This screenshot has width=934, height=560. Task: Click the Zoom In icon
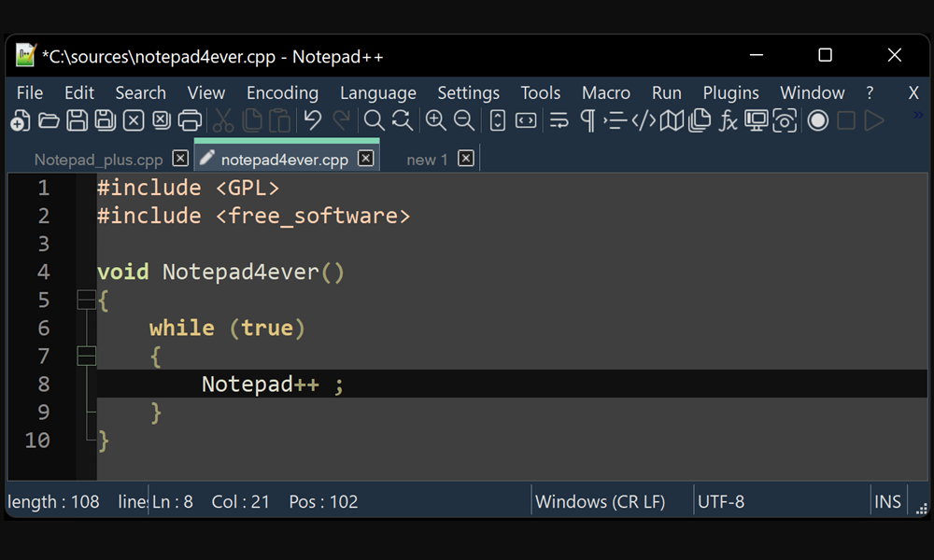pyautogui.click(x=436, y=120)
